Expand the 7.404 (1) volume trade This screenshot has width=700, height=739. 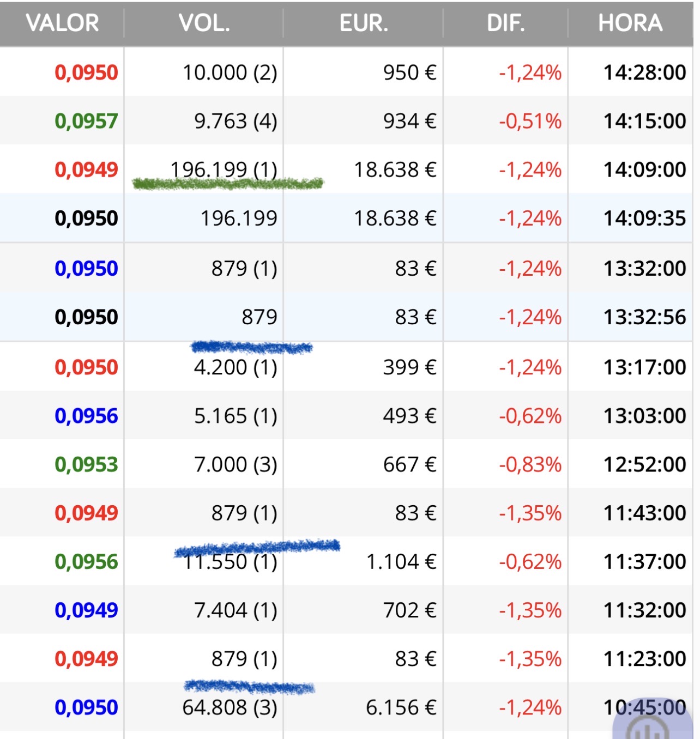[x=235, y=610]
